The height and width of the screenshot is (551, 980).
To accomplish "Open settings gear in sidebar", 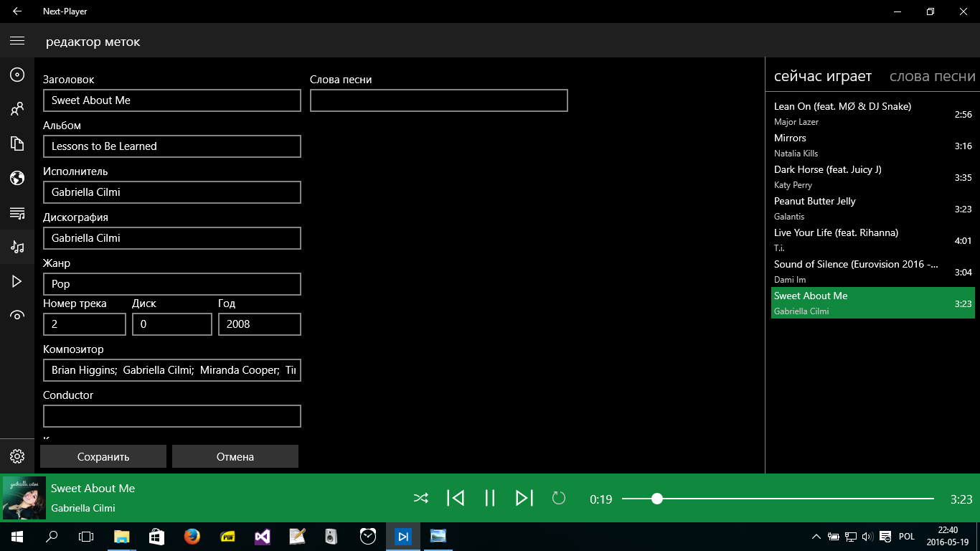I will (17, 456).
